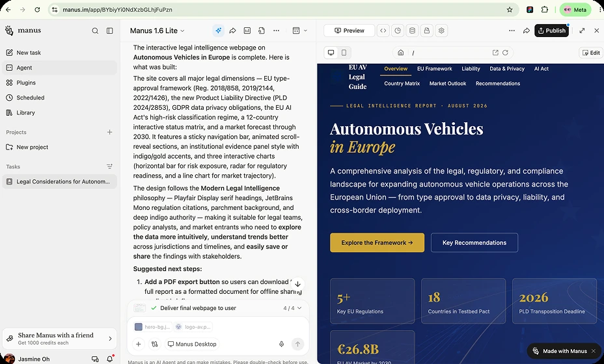Open the notifications bell icon
The height and width of the screenshot is (364, 604).
110,359
